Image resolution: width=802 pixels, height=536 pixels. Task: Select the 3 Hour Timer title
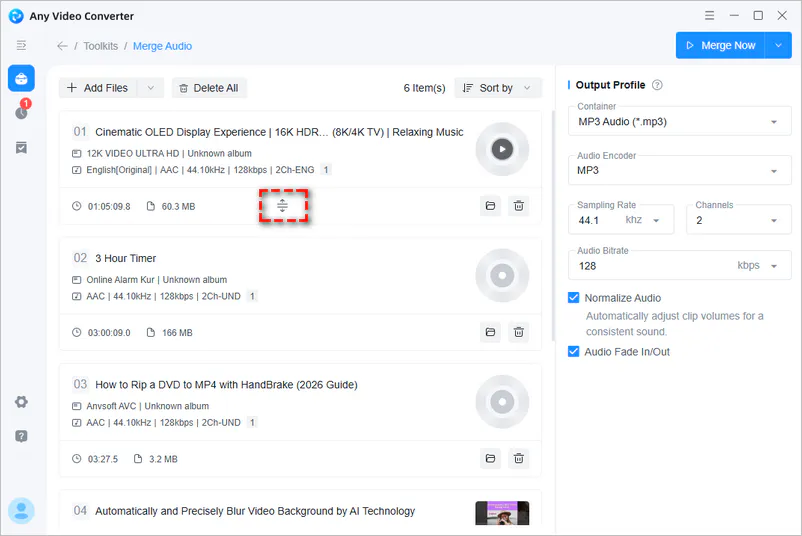pyautogui.click(x=125, y=258)
